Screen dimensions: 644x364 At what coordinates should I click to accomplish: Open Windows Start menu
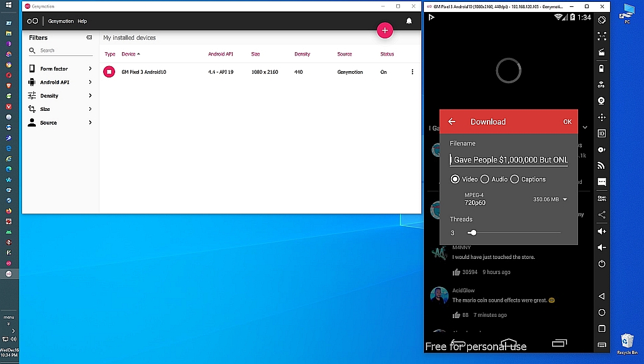(8, 5)
